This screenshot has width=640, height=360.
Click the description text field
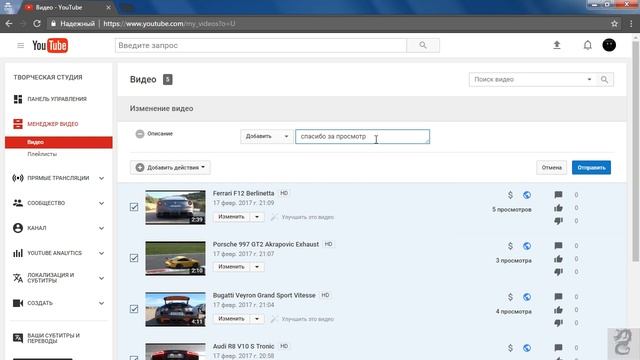click(x=362, y=136)
